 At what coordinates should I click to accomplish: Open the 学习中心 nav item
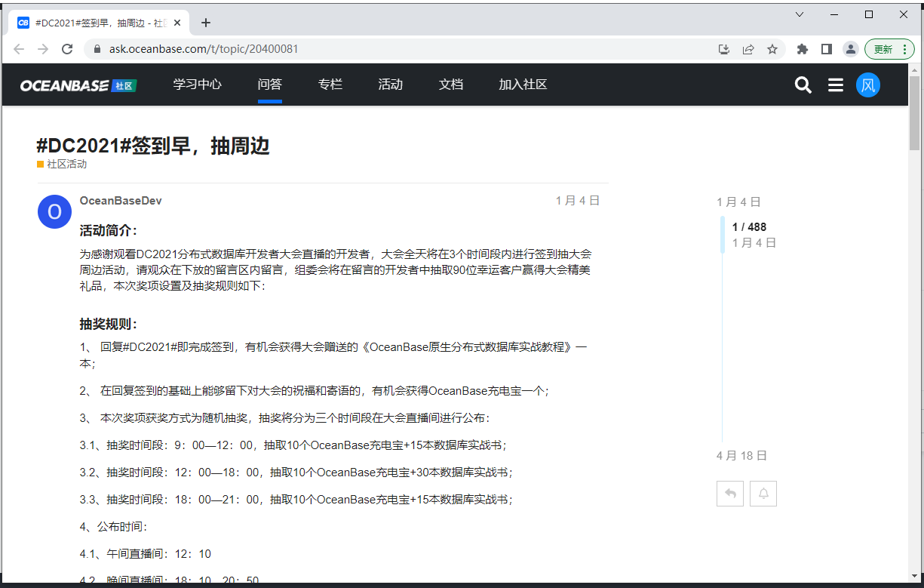pyautogui.click(x=198, y=85)
